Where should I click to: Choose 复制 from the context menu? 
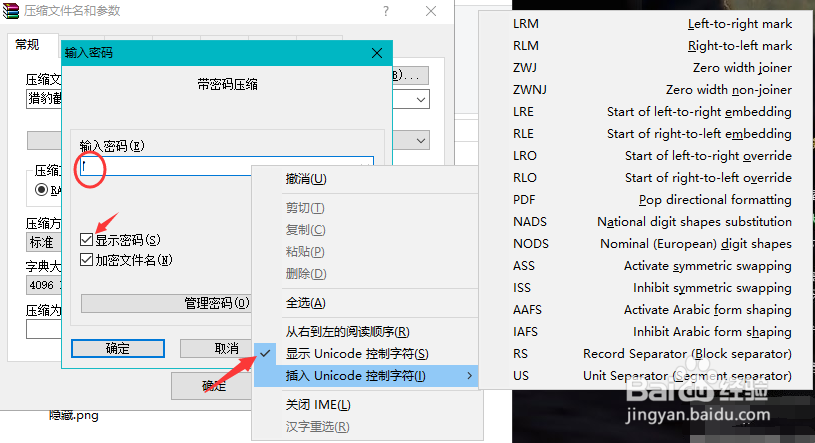click(x=367, y=230)
